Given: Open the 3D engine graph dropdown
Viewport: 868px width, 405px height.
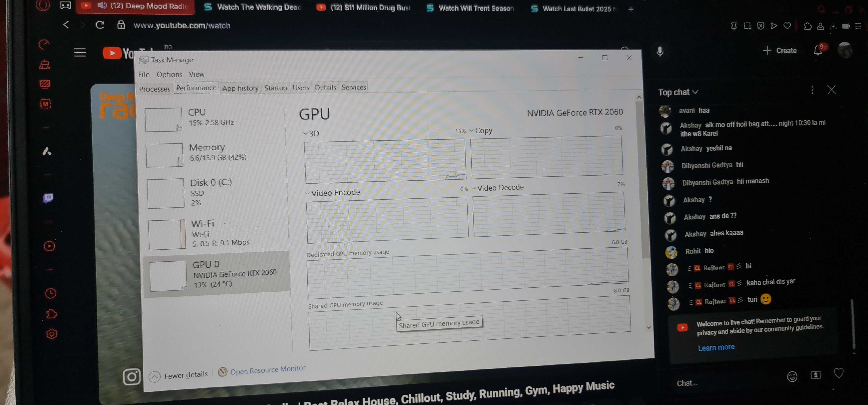Looking at the screenshot, I should [x=305, y=134].
